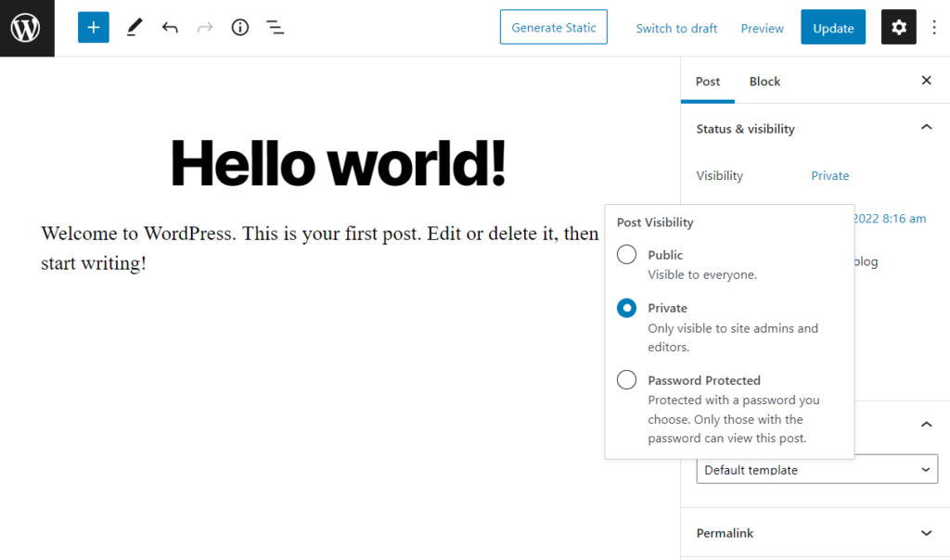The width and height of the screenshot is (950, 560).
Task: Click the Generate Static button
Action: 553,27
